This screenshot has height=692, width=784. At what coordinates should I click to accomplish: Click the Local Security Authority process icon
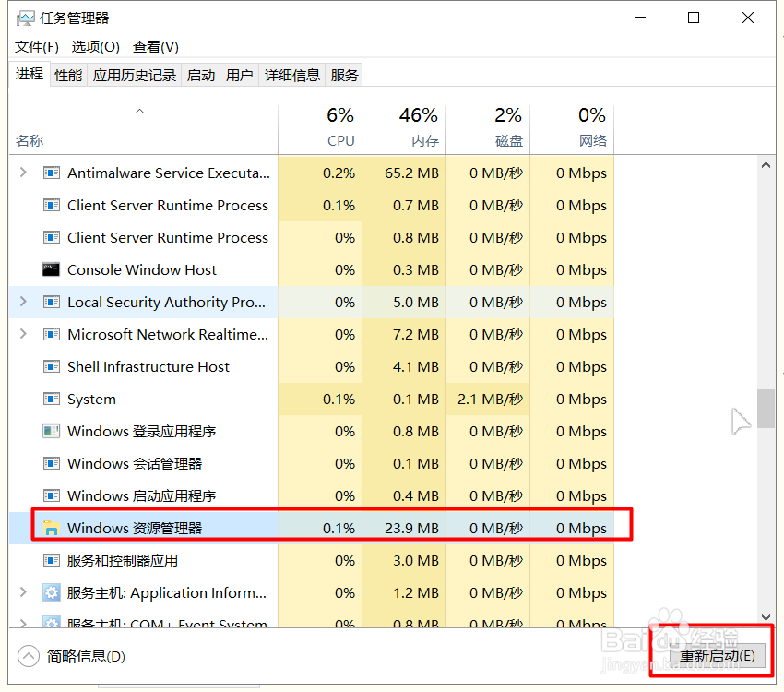(x=52, y=302)
